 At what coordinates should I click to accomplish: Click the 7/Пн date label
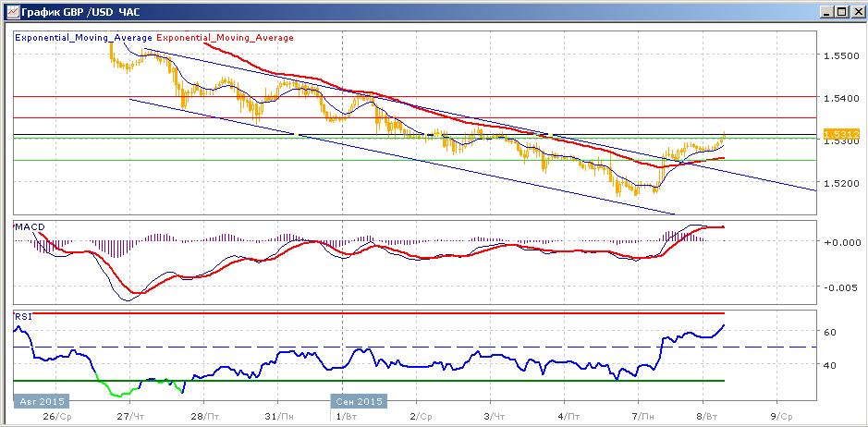[x=642, y=415]
